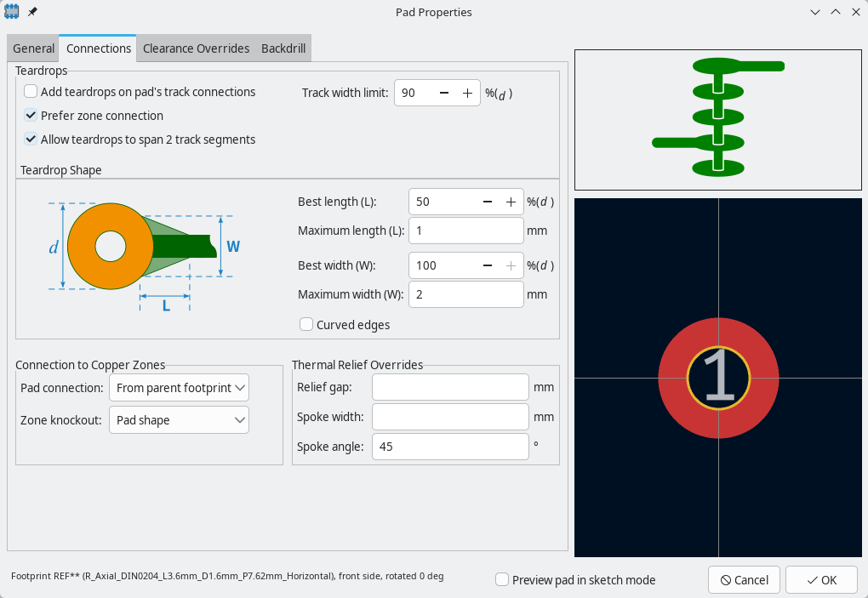868x598 pixels.
Task: Click the pin window icon
Action: coord(32,12)
